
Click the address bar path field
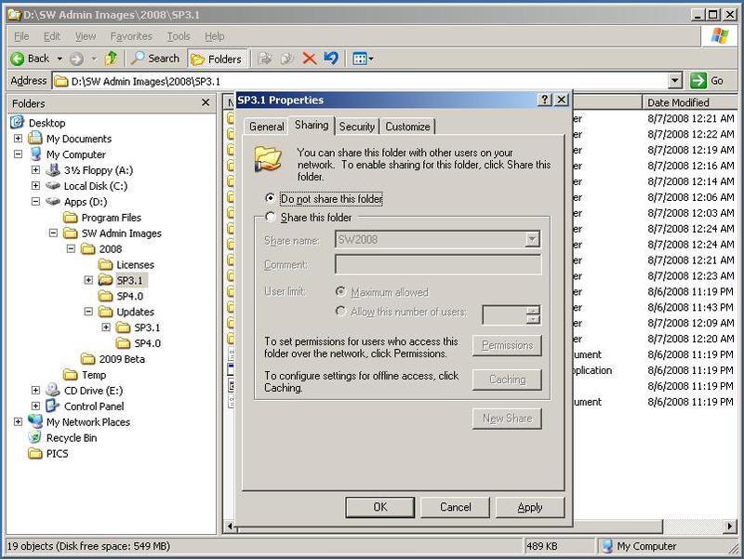point(361,81)
